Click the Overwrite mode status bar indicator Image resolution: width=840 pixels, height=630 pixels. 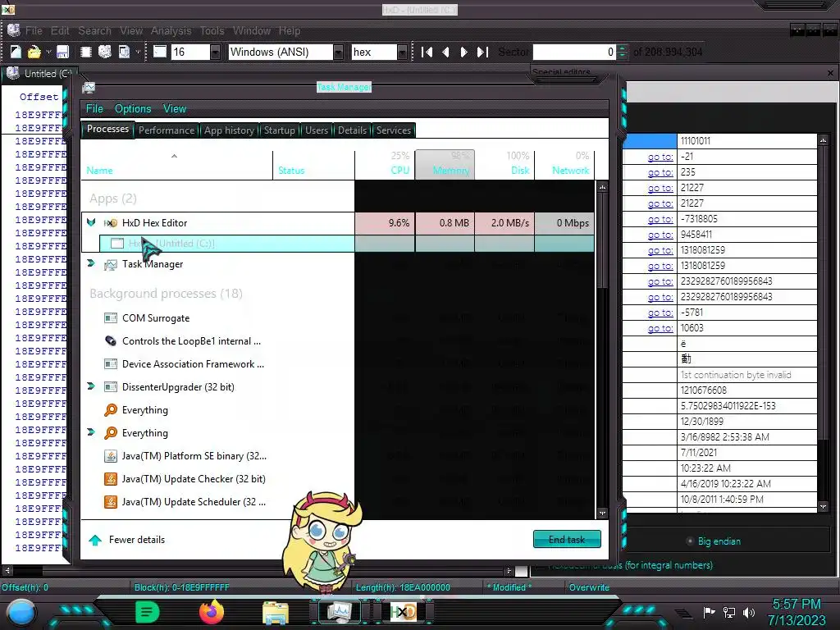pyautogui.click(x=589, y=587)
